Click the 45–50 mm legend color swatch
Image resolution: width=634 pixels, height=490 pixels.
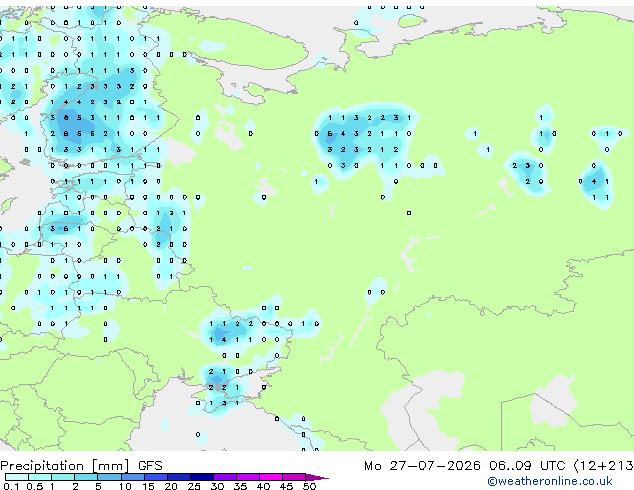pyautogui.click(x=294, y=477)
